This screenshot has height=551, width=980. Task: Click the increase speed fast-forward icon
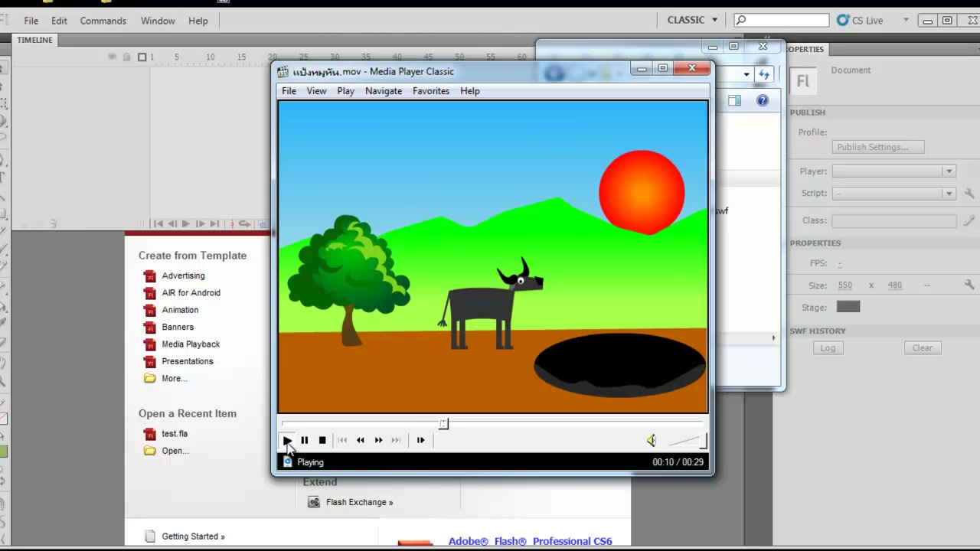click(x=378, y=440)
